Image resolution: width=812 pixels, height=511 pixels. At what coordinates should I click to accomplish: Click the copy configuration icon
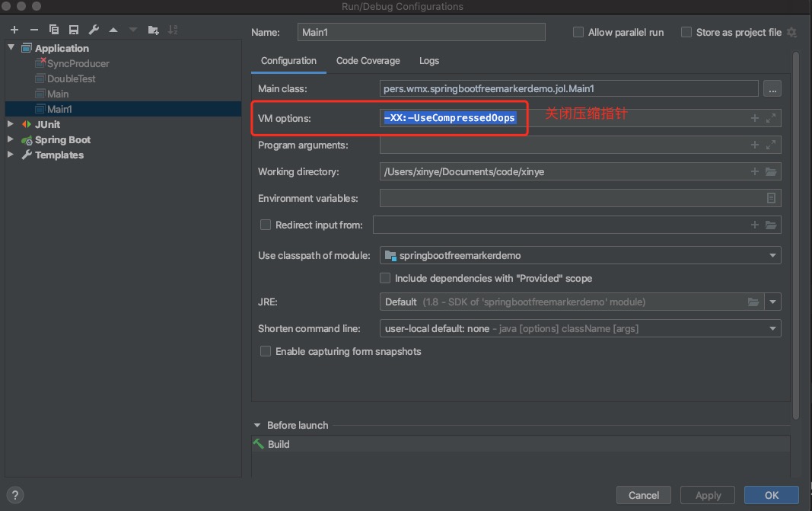point(54,30)
